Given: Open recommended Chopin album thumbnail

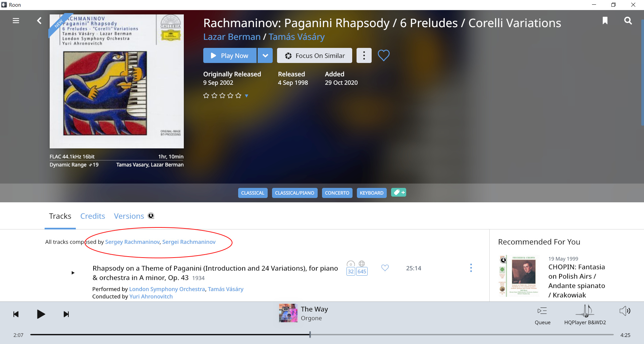Looking at the screenshot, I should pyautogui.click(x=519, y=276).
